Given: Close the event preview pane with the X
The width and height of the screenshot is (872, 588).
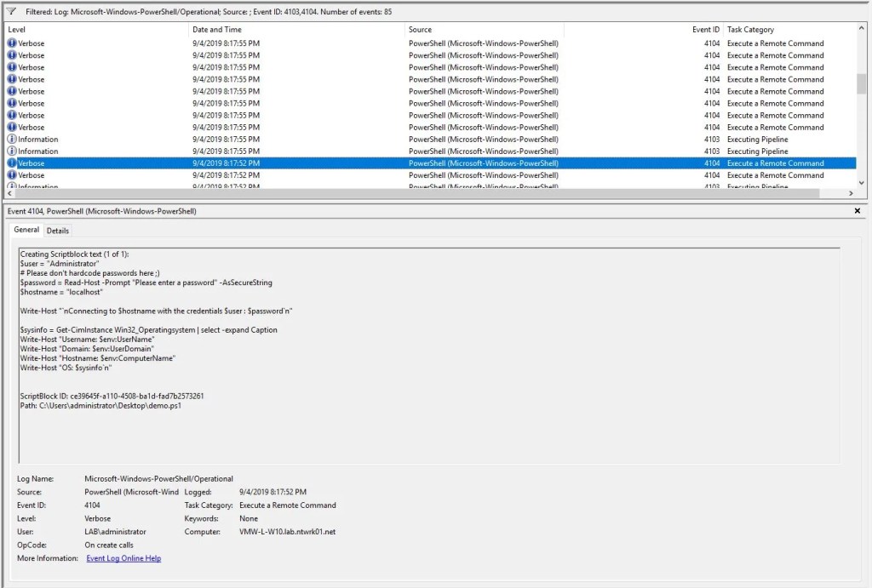Looking at the screenshot, I should [857, 211].
